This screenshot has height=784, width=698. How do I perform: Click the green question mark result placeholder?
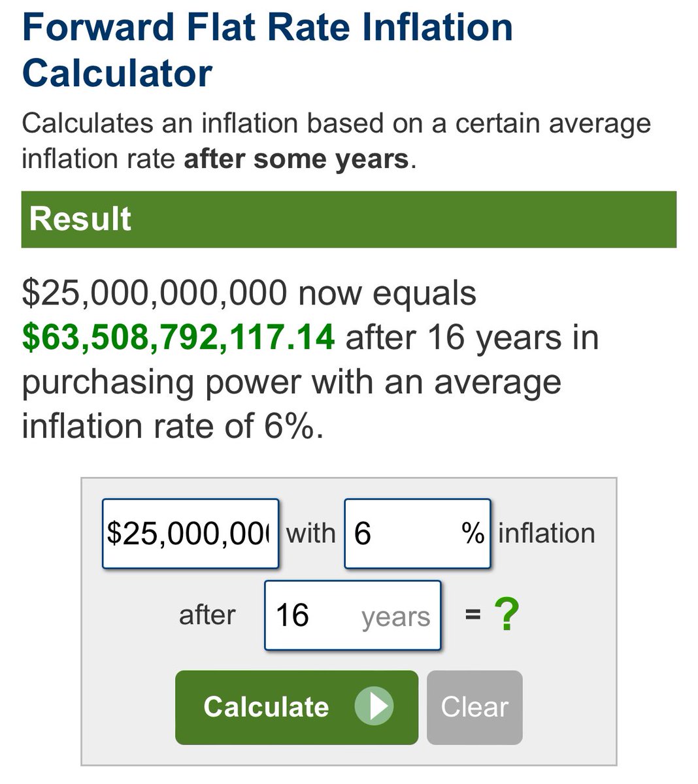point(507,615)
